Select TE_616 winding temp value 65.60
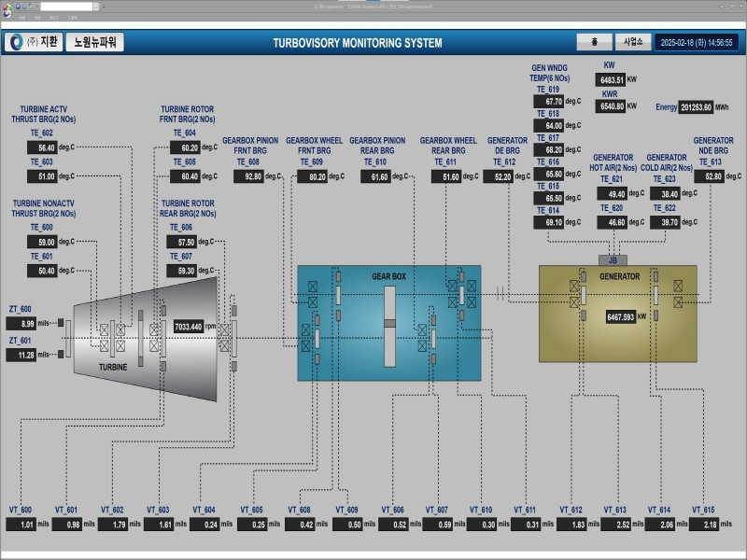Screen dimensions: 747x560 549,174
